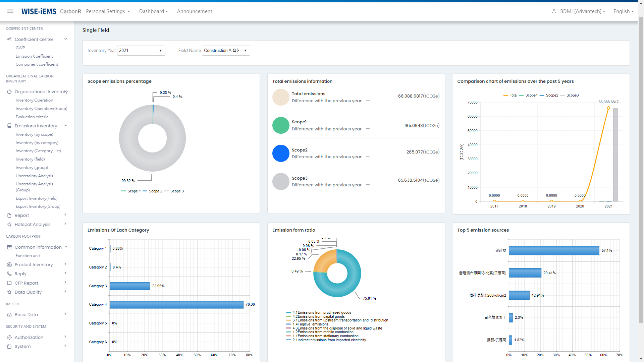
Task: Go to Export Inventory(Field)
Action: [x=37, y=198]
